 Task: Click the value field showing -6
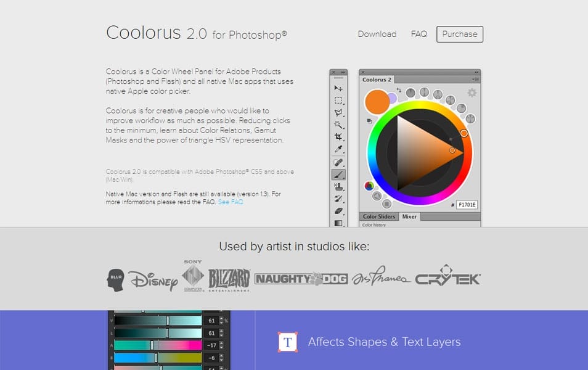(x=211, y=358)
